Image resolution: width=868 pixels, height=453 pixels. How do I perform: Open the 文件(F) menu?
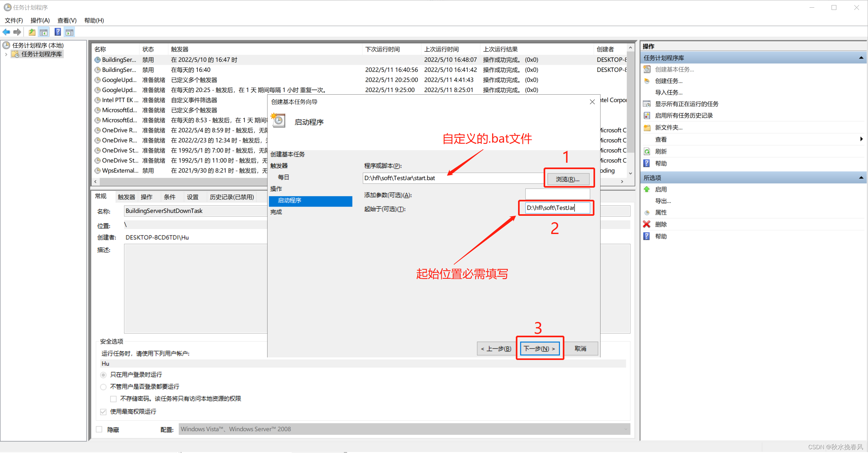(14, 20)
